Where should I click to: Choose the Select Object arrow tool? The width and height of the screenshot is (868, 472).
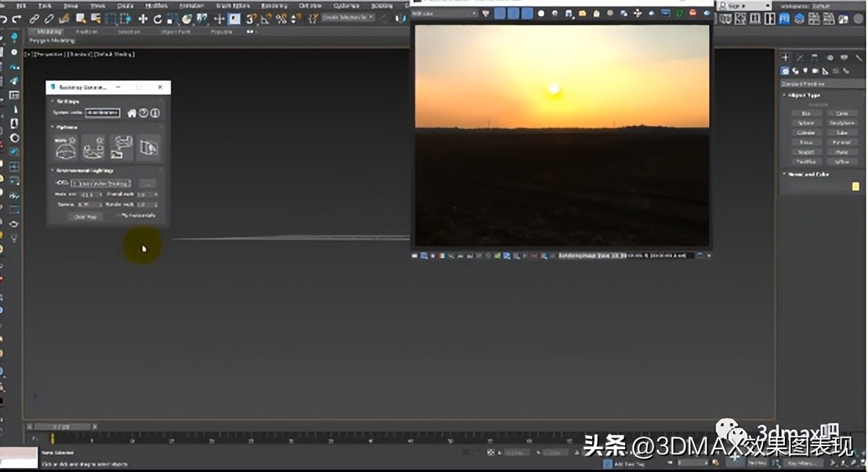(78, 16)
